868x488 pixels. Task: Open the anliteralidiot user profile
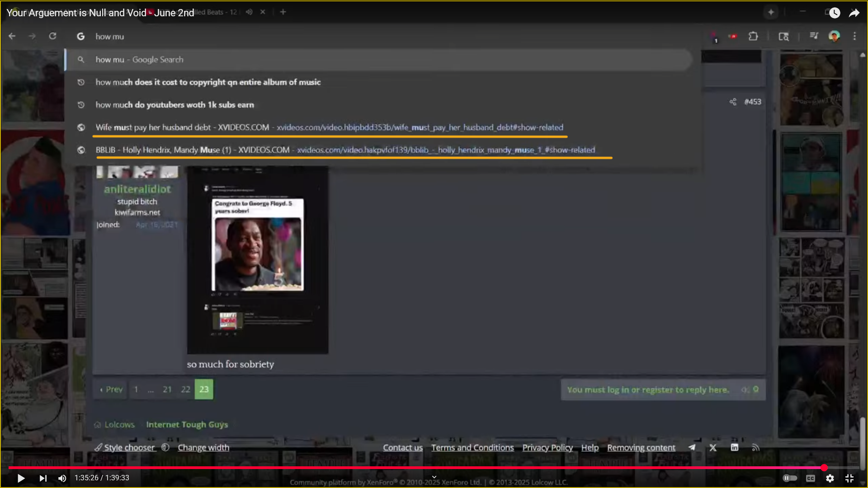point(137,189)
